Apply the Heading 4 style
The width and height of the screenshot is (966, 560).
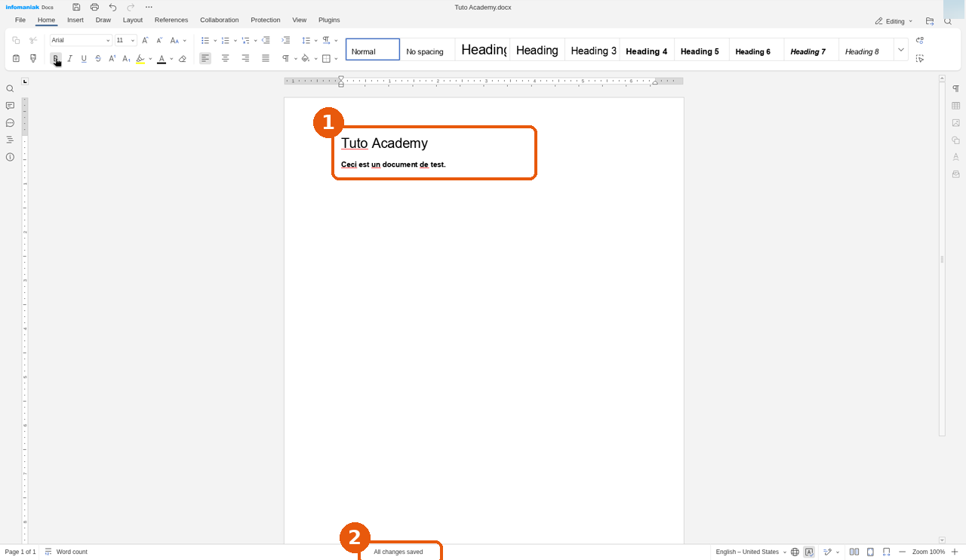647,51
